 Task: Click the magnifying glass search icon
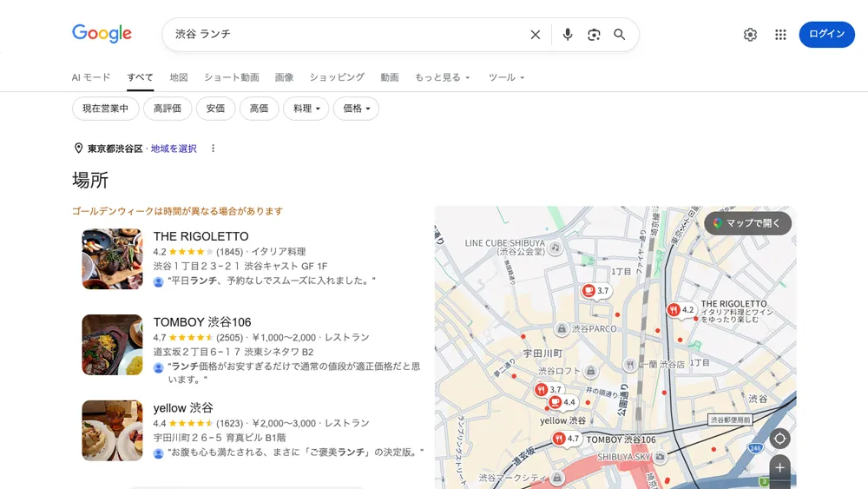pos(620,35)
